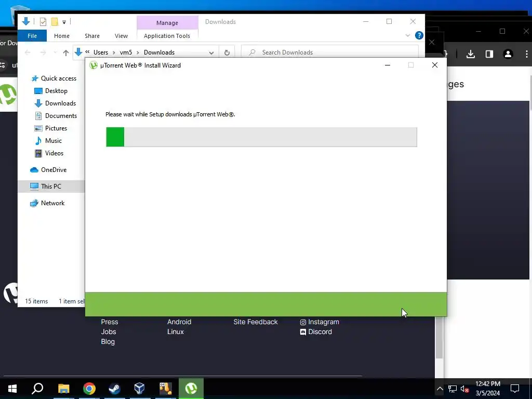Screen dimensions: 532x399
Task: Open Google Chrome from taskbar
Action: [x=89, y=389]
